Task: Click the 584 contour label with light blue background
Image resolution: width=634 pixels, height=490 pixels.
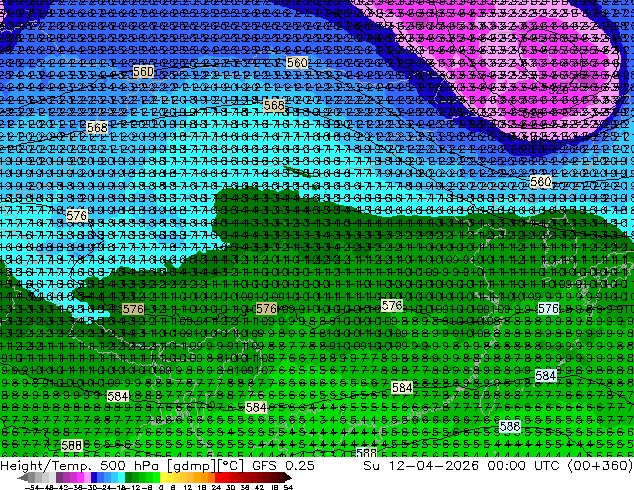Action: pos(545,376)
